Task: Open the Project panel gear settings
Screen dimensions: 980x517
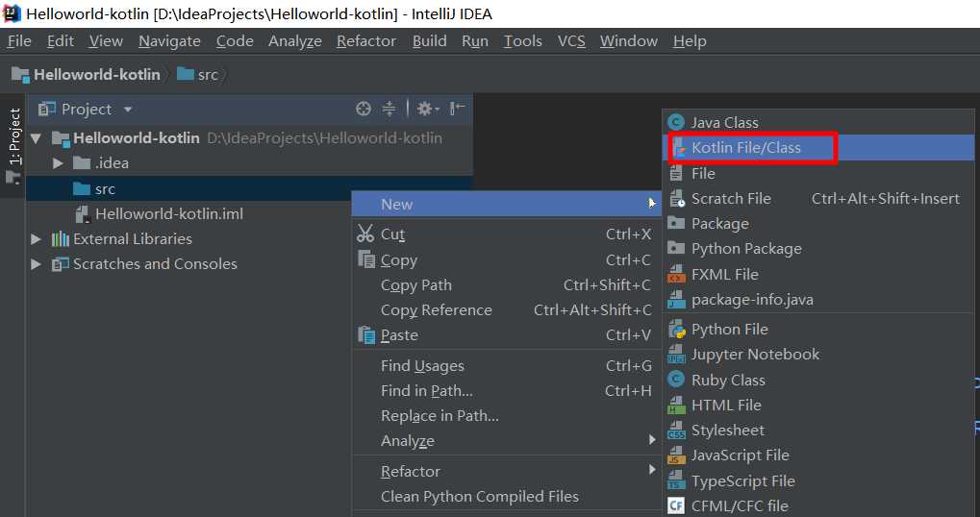Action: tap(428, 109)
